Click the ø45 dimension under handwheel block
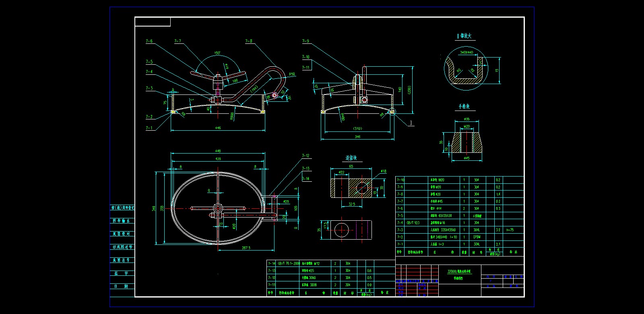644x314 pixels. (466, 158)
